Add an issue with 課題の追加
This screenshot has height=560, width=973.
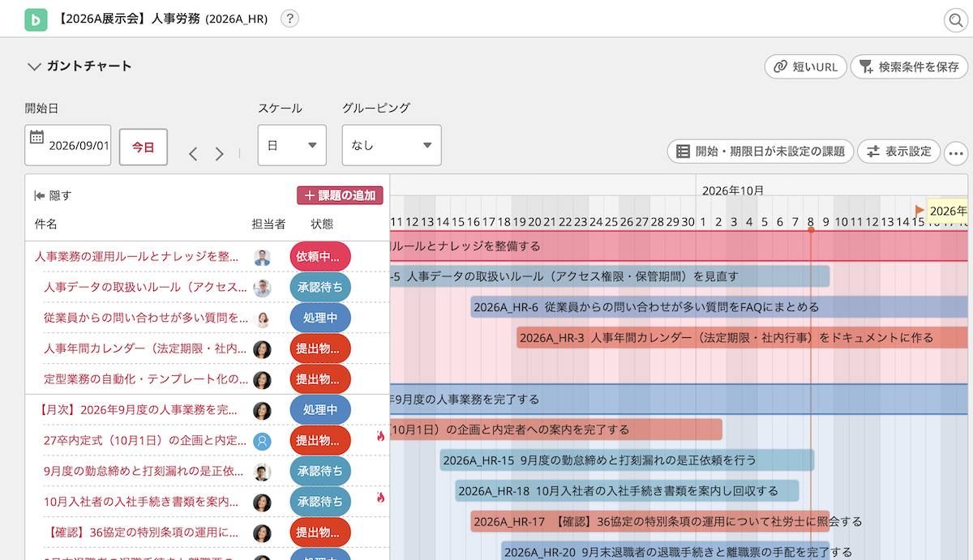coord(340,195)
